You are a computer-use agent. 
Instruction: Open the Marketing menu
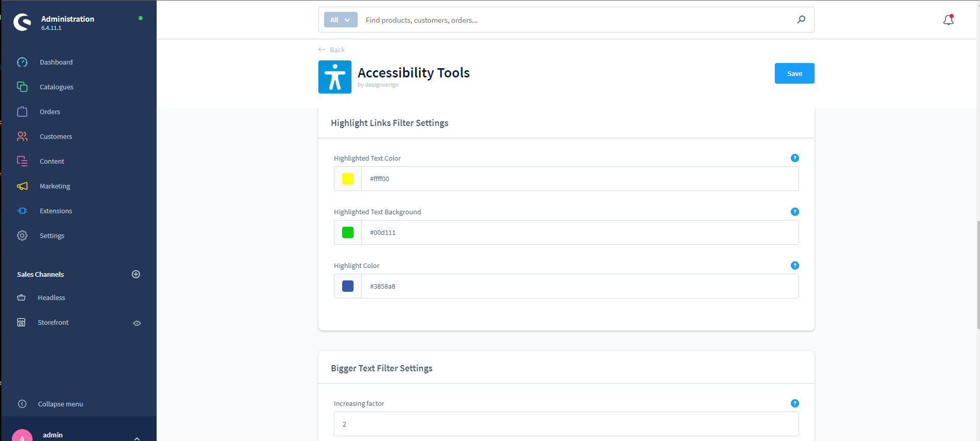click(55, 186)
